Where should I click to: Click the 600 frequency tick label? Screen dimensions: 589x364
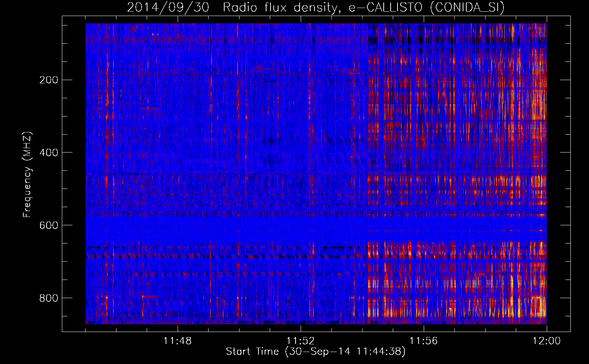click(48, 225)
